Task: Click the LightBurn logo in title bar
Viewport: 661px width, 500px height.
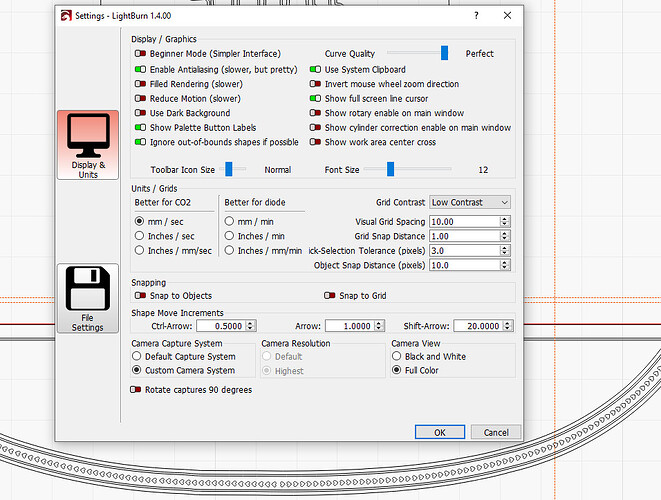Action: point(67,16)
